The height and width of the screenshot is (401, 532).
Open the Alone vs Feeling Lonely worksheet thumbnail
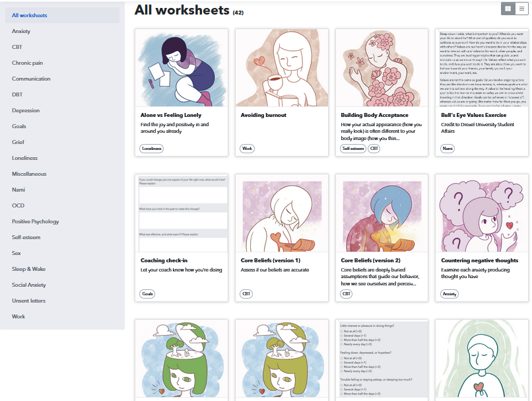coord(182,68)
